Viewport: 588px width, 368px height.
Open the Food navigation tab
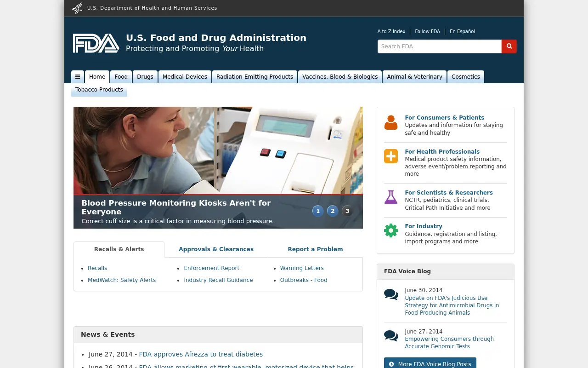(x=121, y=77)
